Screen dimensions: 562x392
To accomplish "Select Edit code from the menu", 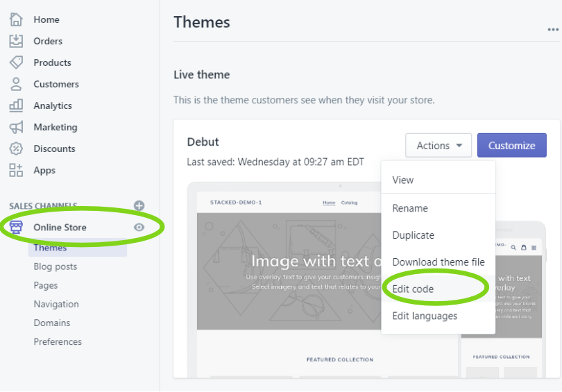I will coord(413,289).
